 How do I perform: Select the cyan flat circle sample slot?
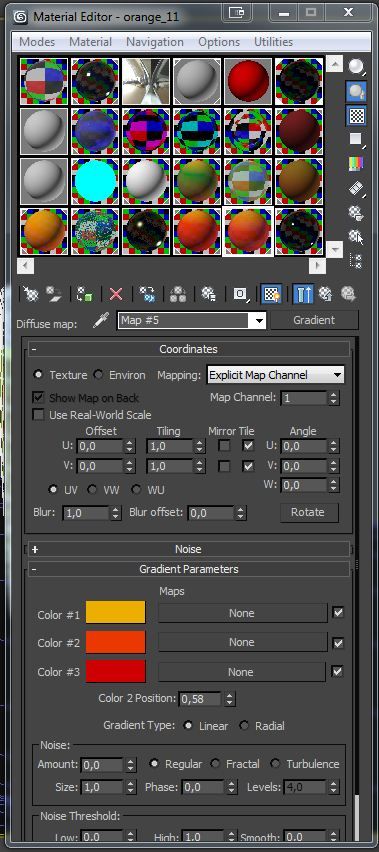(x=95, y=181)
